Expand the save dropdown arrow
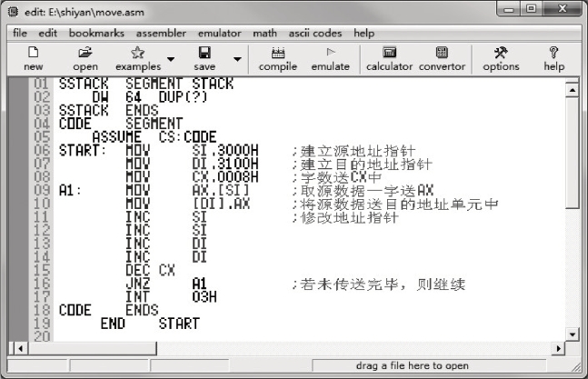Image resolution: width=588 pixels, height=379 pixels. (x=237, y=59)
